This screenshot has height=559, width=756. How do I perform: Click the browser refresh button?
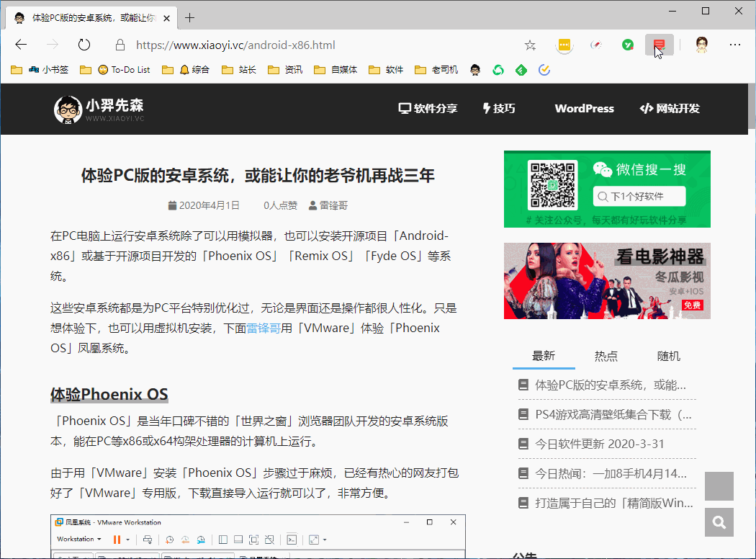84,45
